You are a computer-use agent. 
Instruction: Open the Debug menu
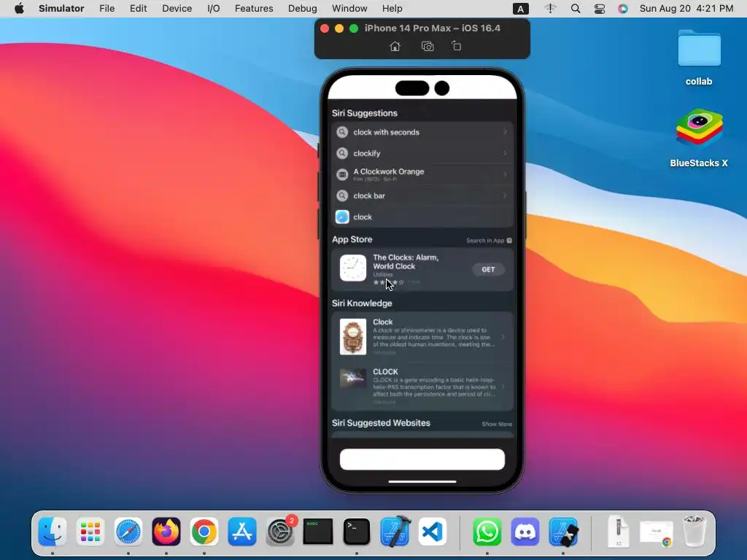click(303, 9)
